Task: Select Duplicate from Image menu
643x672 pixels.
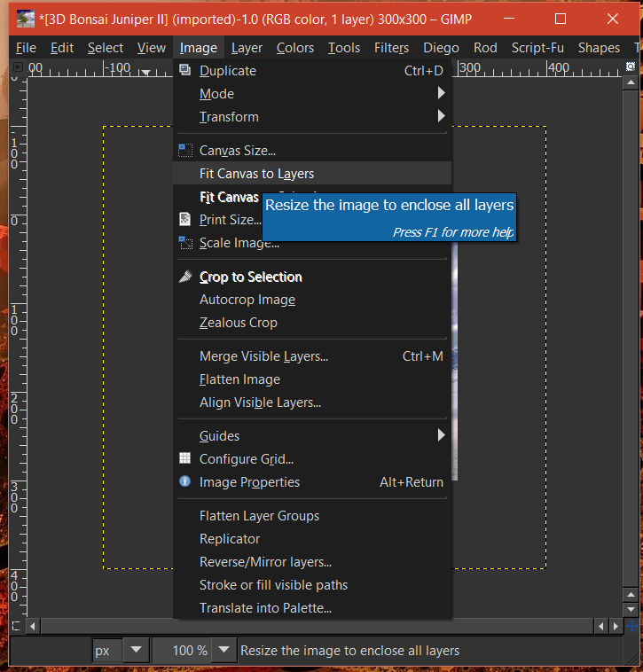Action: [312, 70]
